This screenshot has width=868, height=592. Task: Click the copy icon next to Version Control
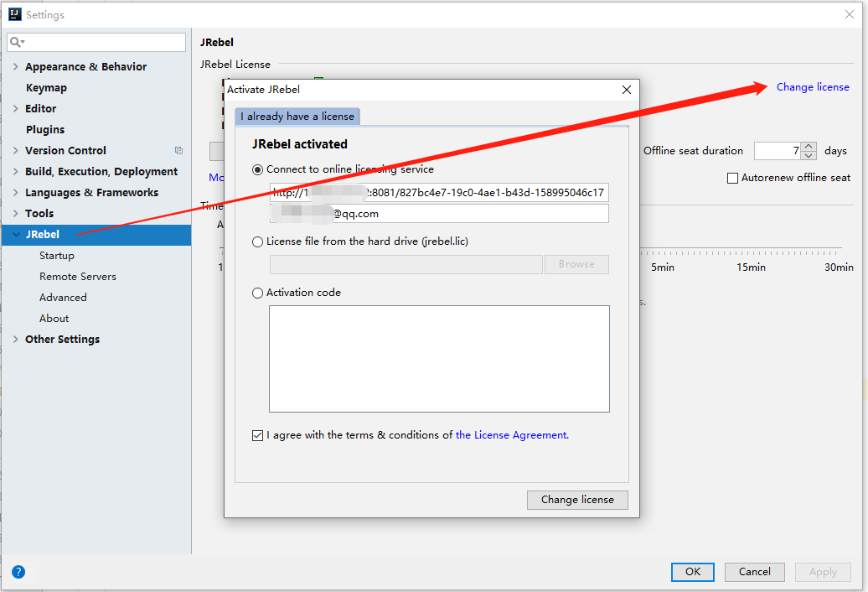[178, 150]
